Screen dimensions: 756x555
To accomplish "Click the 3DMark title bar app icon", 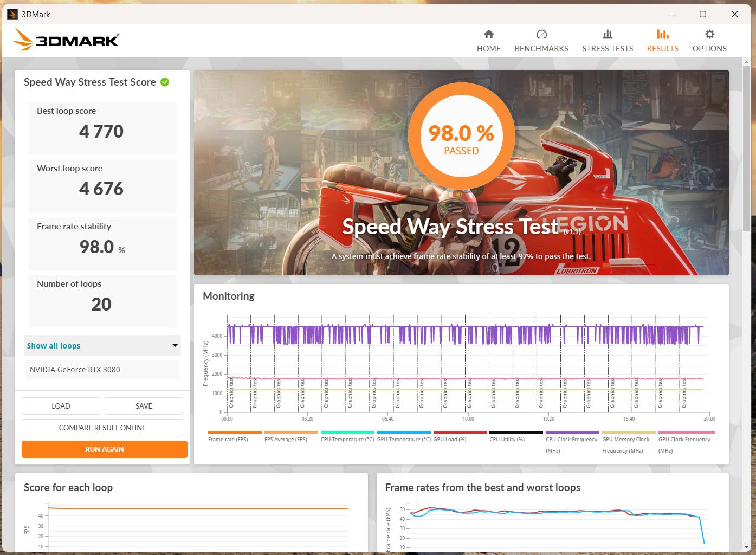I will pyautogui.click(x=12, y=14).
